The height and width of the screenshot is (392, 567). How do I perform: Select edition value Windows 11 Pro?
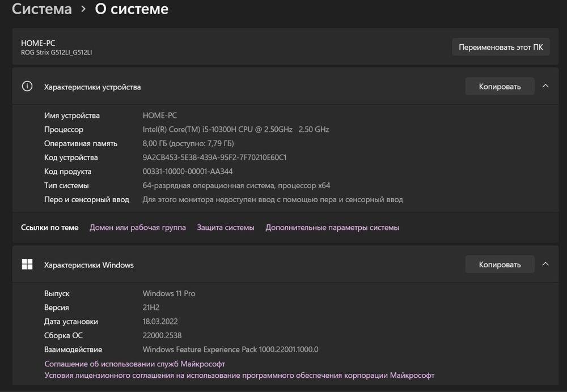[x=169, y=293]
